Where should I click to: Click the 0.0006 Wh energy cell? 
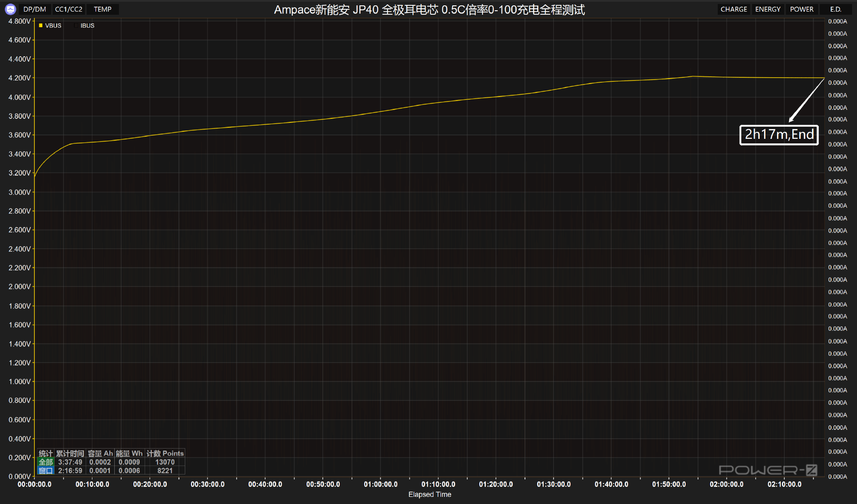tap(129, 471)
